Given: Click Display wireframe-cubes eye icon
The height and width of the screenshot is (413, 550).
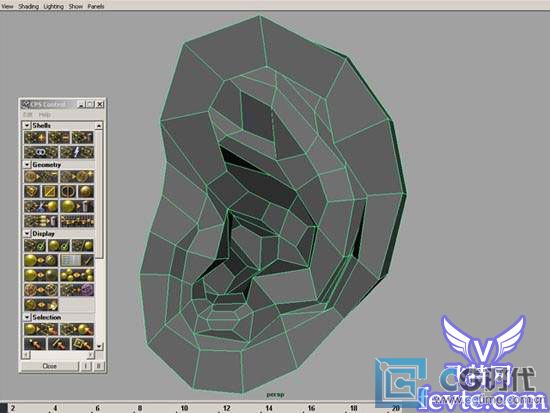Looking at the screenshot, I should (x=41, y=290).
